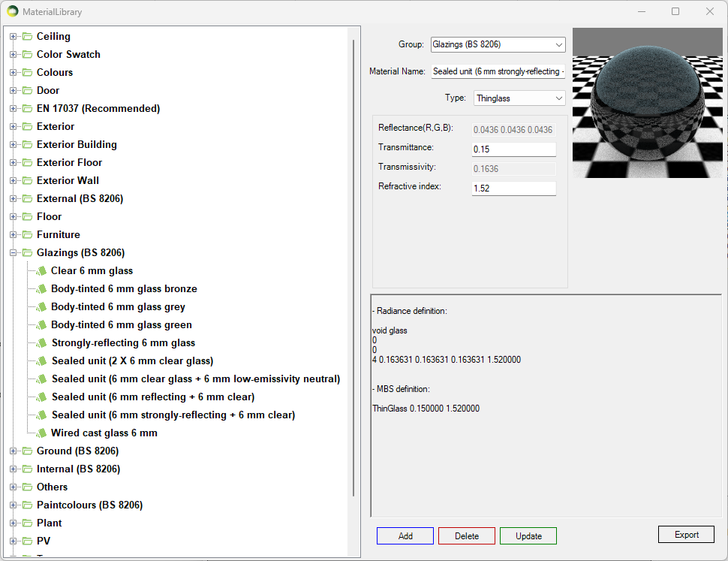Click the MaterialLibrary app icon in title bar
Viewport: 728px width, 561px height.
coord(13,12)
